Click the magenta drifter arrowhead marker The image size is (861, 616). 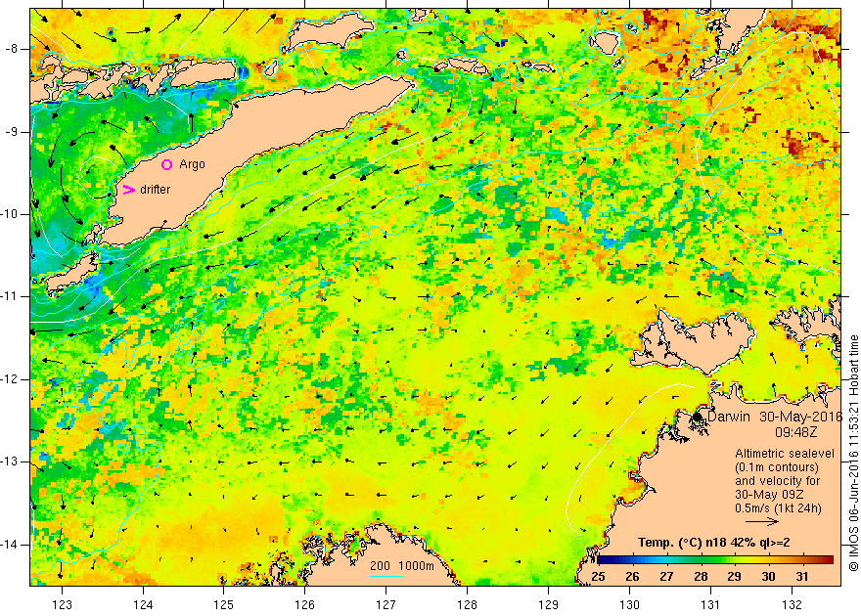(128, 190)
